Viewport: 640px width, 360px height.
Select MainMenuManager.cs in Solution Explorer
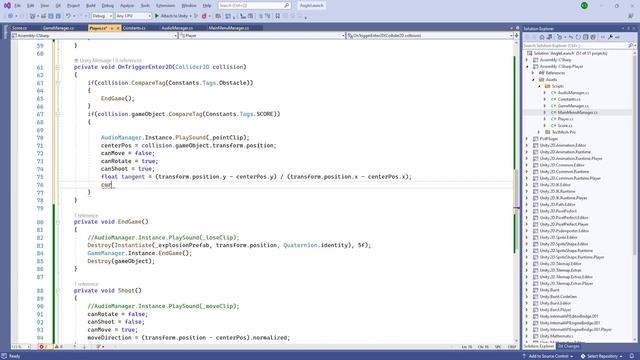click(x=577, y=112)
